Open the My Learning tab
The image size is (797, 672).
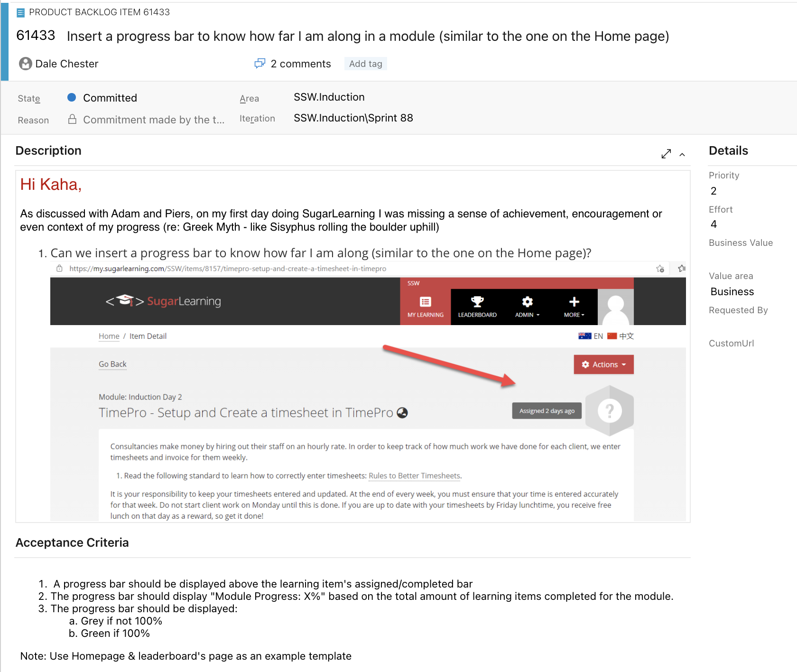tap(426, 307)
